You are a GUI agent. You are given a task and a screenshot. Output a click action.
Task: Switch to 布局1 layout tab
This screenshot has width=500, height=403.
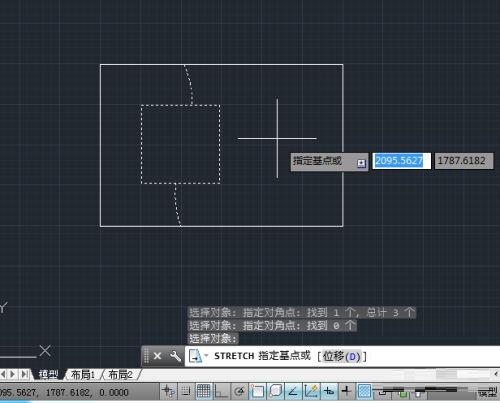83,375
